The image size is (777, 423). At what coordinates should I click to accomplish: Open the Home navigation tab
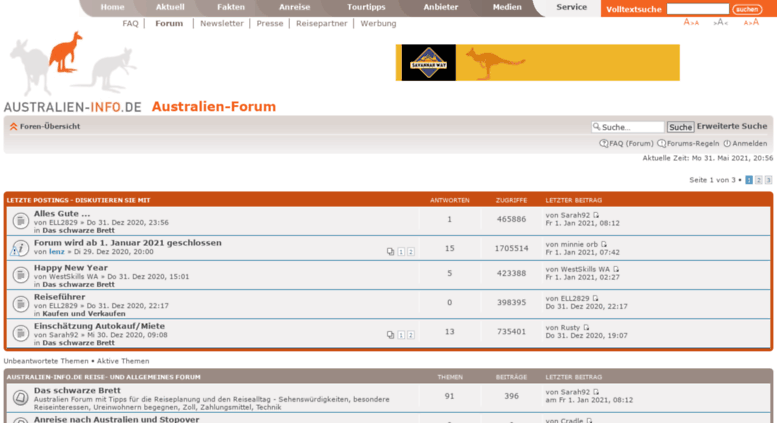(x=112, y=7)
